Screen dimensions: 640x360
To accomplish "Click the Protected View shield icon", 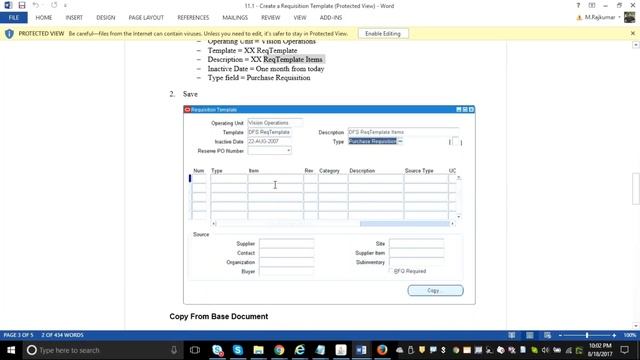I will (x=9, y=33).
